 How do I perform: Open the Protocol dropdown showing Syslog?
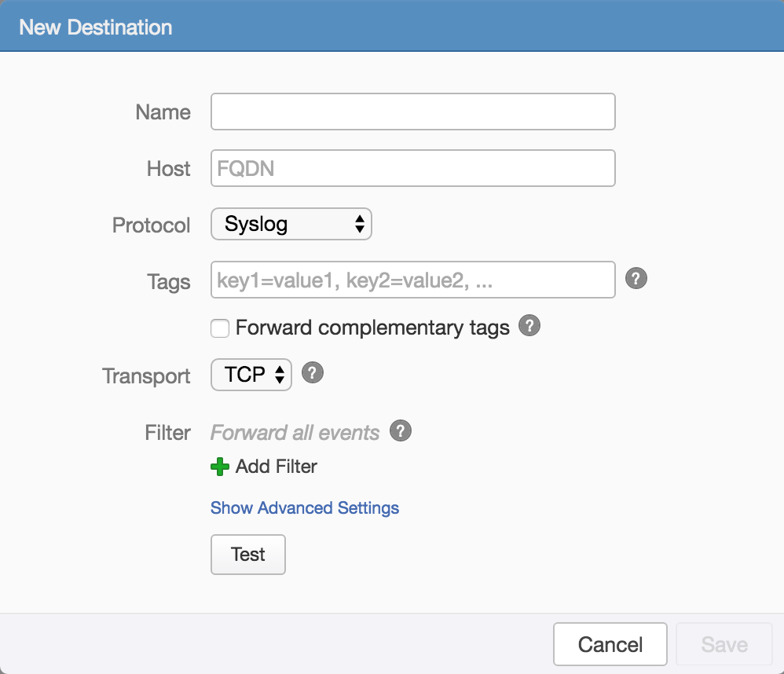(291, 225)
